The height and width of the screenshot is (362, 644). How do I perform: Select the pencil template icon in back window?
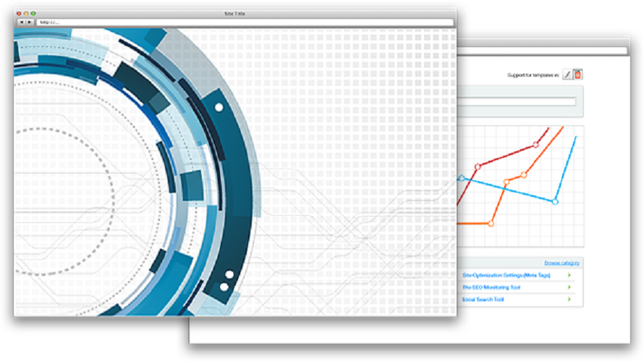point(567,75)
